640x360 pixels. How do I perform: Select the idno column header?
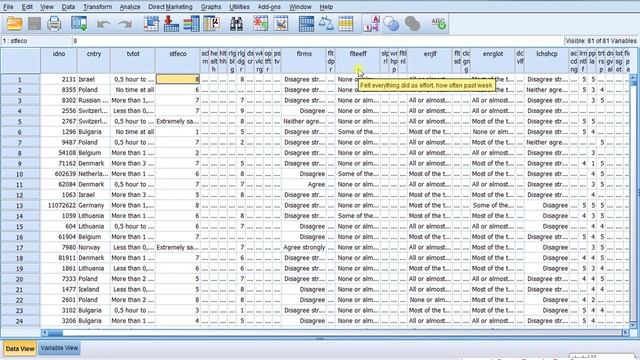coord(59,61)
